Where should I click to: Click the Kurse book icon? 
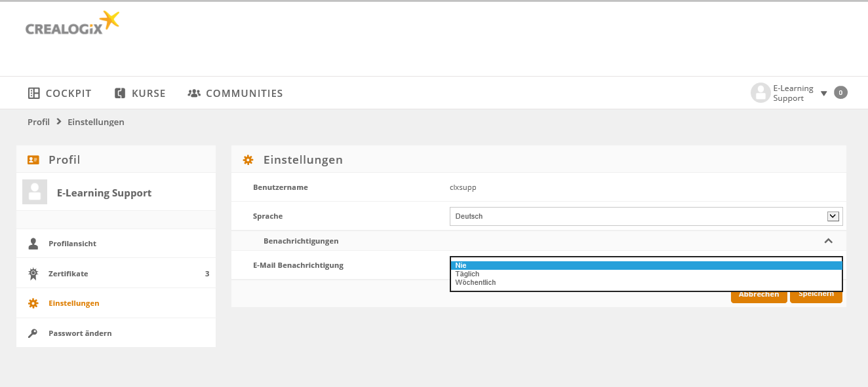(120, 93)
